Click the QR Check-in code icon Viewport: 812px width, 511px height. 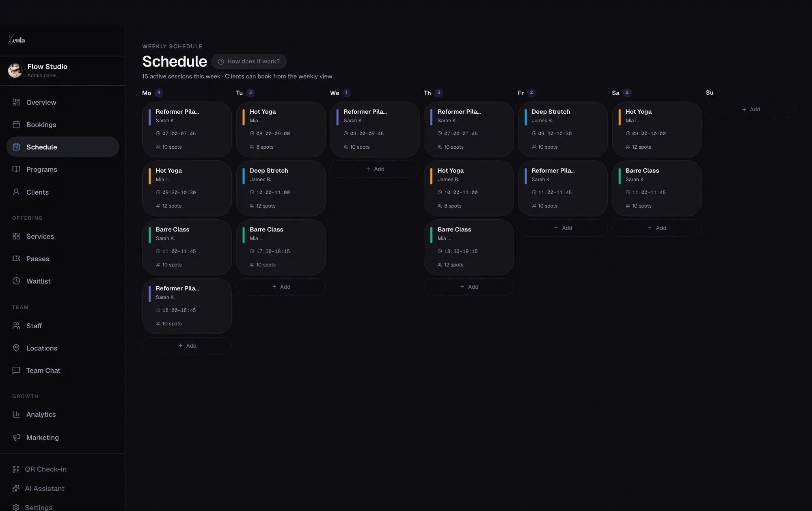(16, 469)
